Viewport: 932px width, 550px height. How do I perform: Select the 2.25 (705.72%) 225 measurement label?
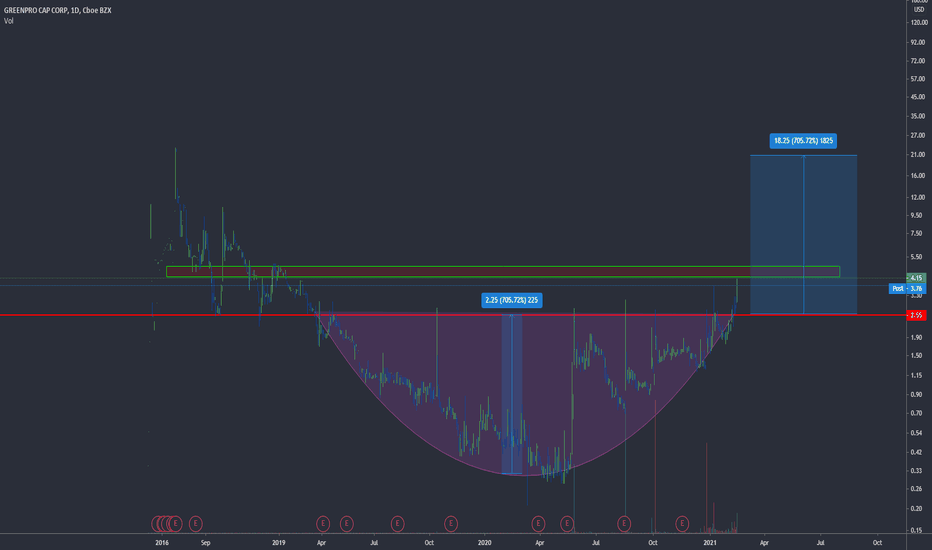point(512,300)
